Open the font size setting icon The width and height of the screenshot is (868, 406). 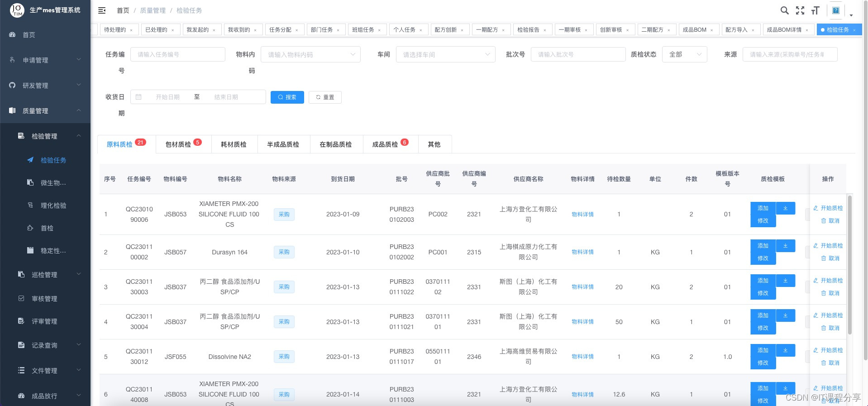coord(816,10)
